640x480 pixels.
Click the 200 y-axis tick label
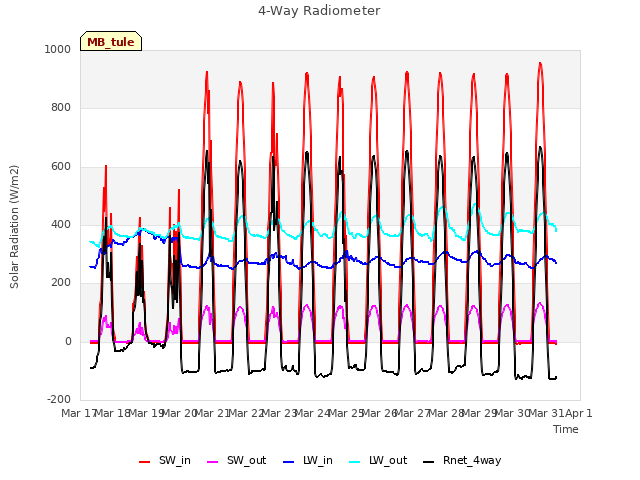[x=61, y=282]
